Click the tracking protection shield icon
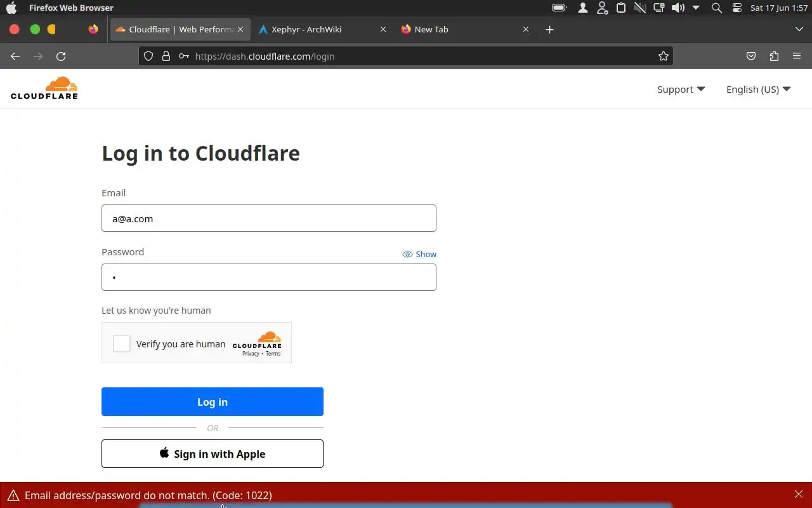Image resolution: width=812 pixels, height=508 pixels. click(x=148, y=56)
